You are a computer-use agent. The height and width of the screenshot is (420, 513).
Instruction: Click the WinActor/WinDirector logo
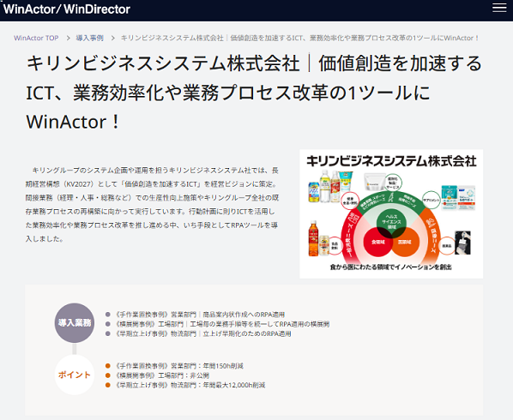click(x=67, y=9)
